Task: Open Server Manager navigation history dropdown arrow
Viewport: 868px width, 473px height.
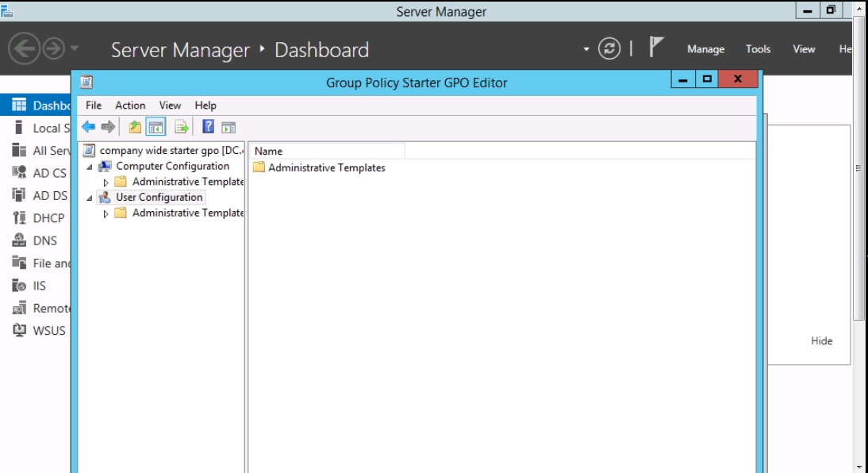Action: (x=74, y=48)
